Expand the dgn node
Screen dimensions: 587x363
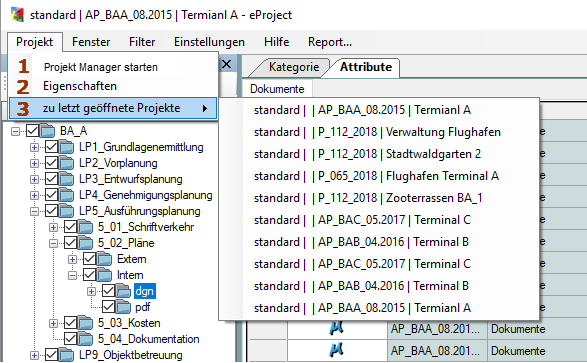tap(92, 292)
